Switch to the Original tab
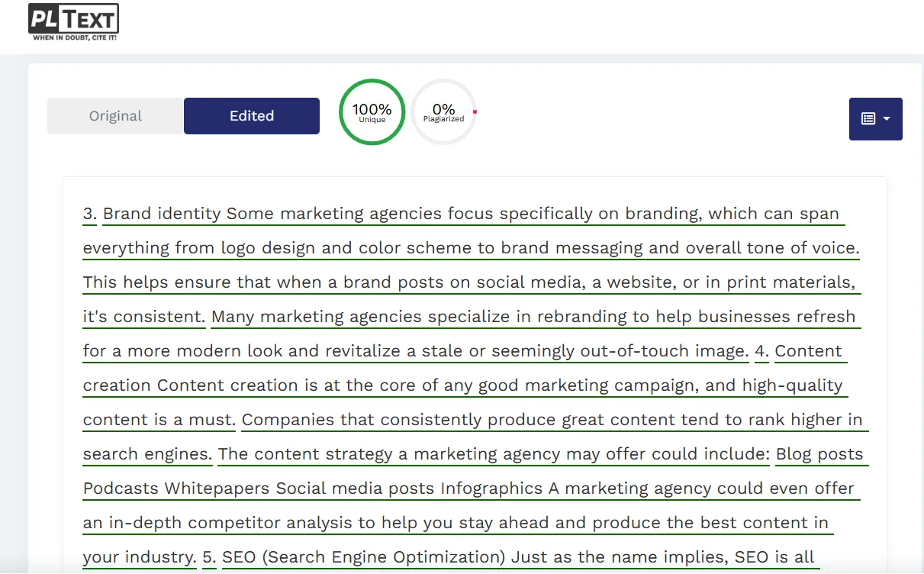This screenshot has height=574, width=924. (x=115, y=116)
